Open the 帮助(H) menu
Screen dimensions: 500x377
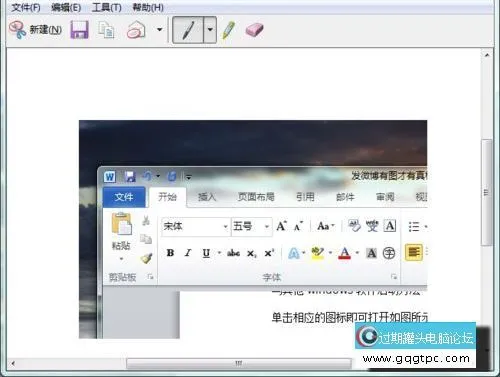148,7
